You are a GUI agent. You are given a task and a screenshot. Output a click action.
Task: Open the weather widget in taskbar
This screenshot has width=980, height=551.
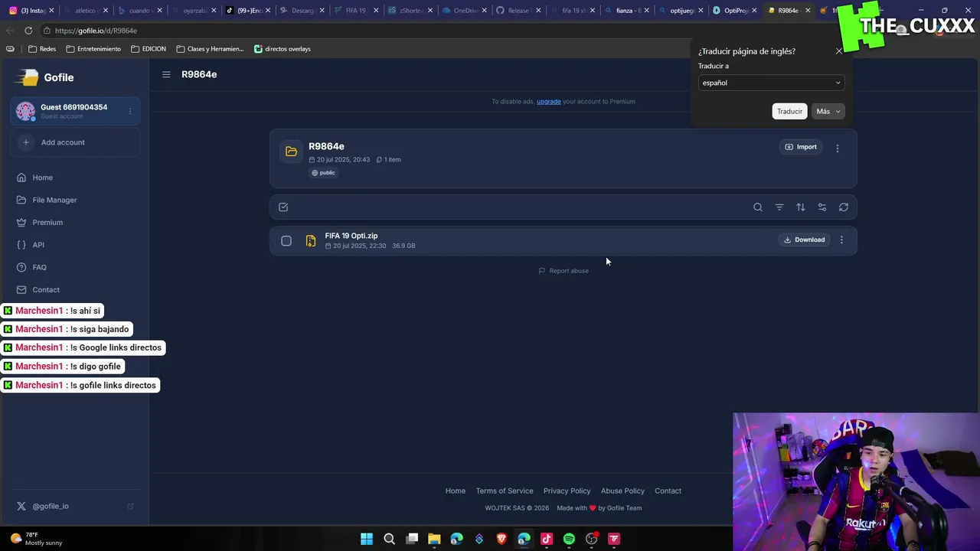click(x=36, y=539)
